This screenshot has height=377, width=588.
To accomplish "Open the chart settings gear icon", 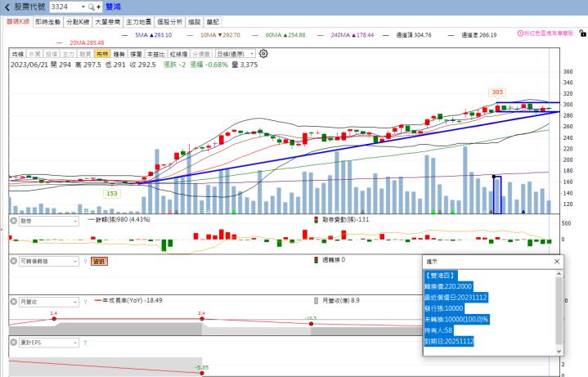I will 263,53.
